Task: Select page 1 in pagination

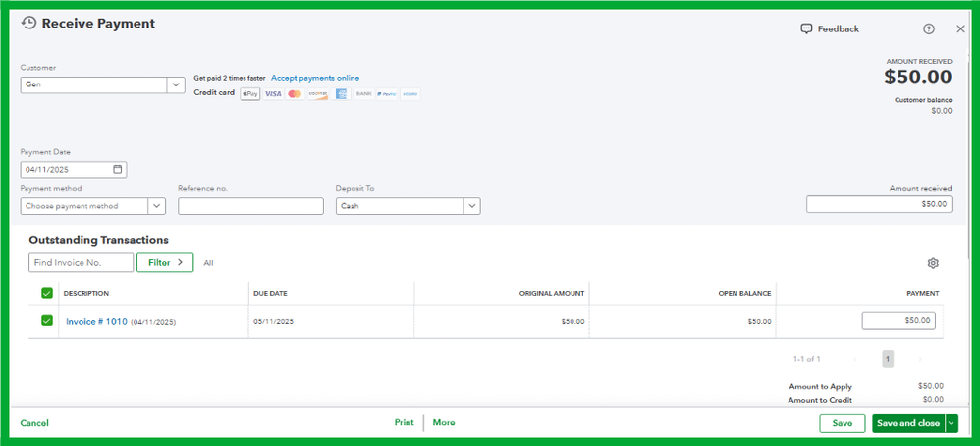Action: pos(888,359)
